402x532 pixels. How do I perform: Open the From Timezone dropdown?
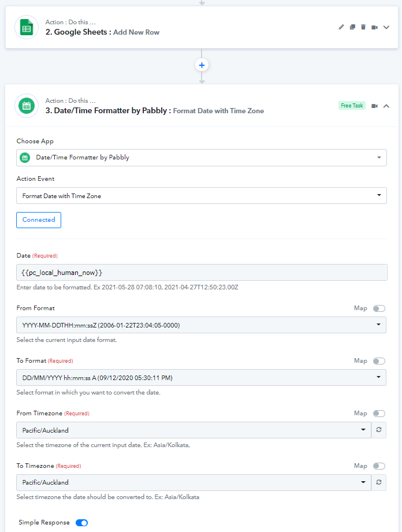coord(193,430)
